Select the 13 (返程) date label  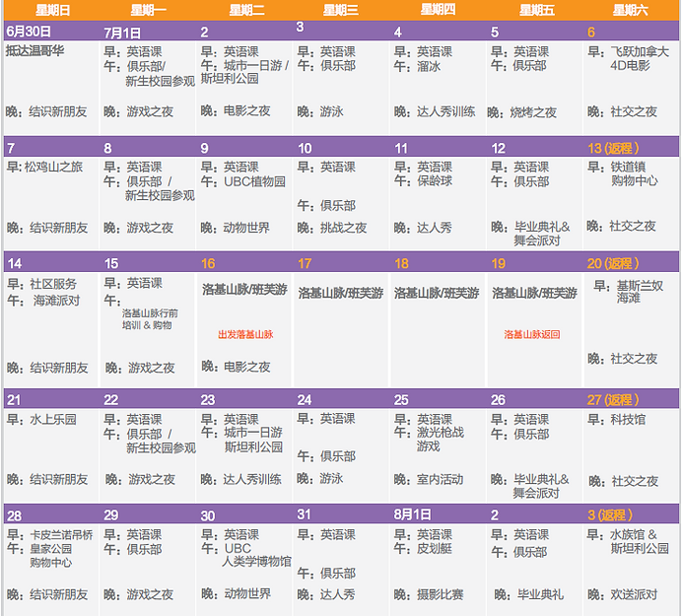pos(613,149)
